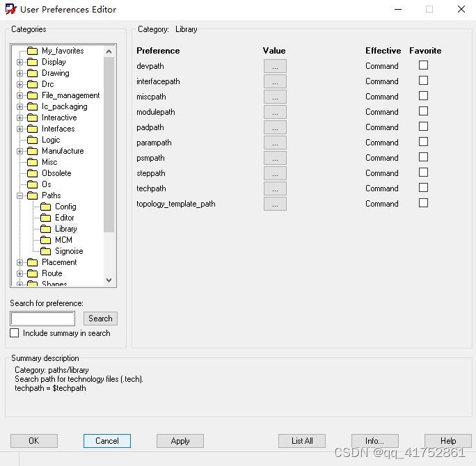Click the Cancel button
This screenshot has height=466, width=476.
107,441
